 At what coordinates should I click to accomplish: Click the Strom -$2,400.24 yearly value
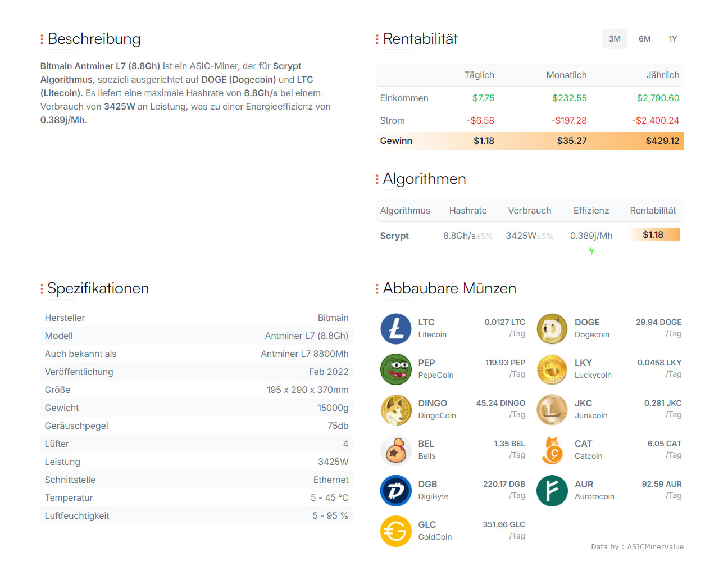(x=655, y=120)
